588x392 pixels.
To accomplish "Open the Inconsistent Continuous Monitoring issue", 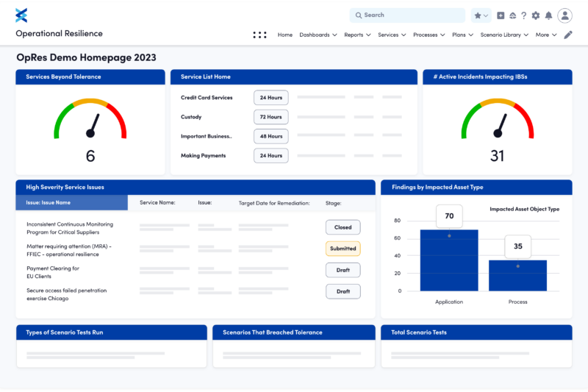I will (67, 227).
